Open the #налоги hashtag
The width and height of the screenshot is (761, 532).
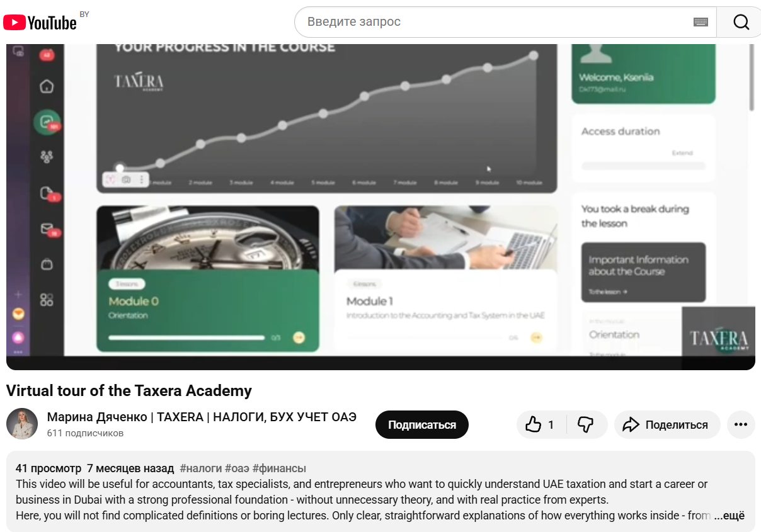(x=200, y=468)
